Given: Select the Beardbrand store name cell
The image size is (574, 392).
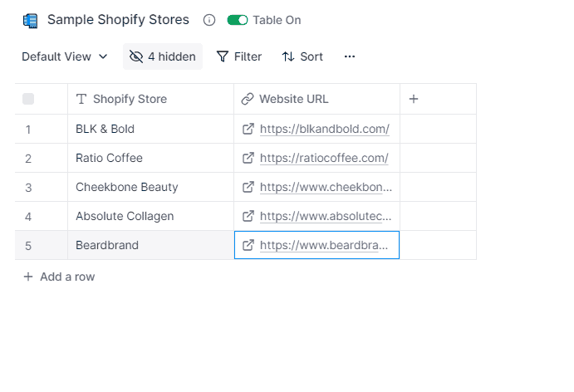Looking at the screenshot, I should pyautogui.click(x=151, y=245).
